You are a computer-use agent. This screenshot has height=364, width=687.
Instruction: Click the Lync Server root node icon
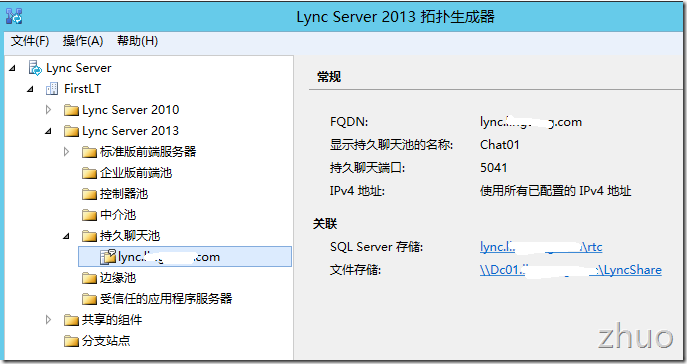pos(35,68)
